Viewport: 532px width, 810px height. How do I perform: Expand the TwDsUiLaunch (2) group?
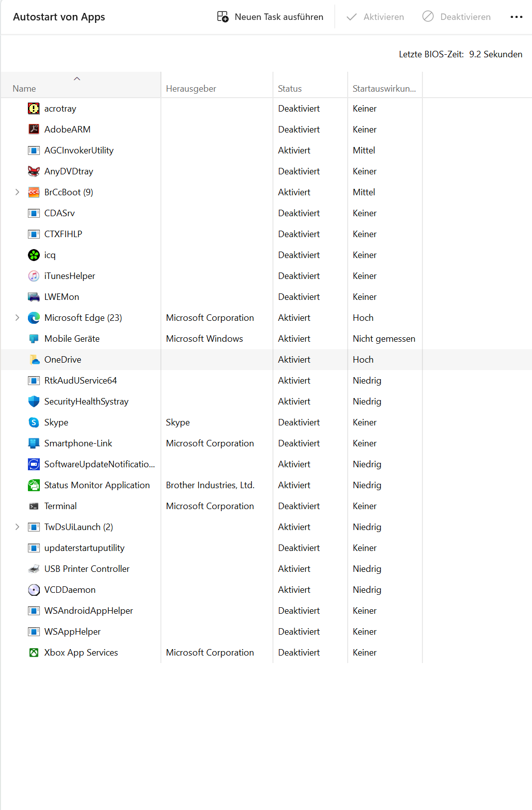tap(17, 527)
